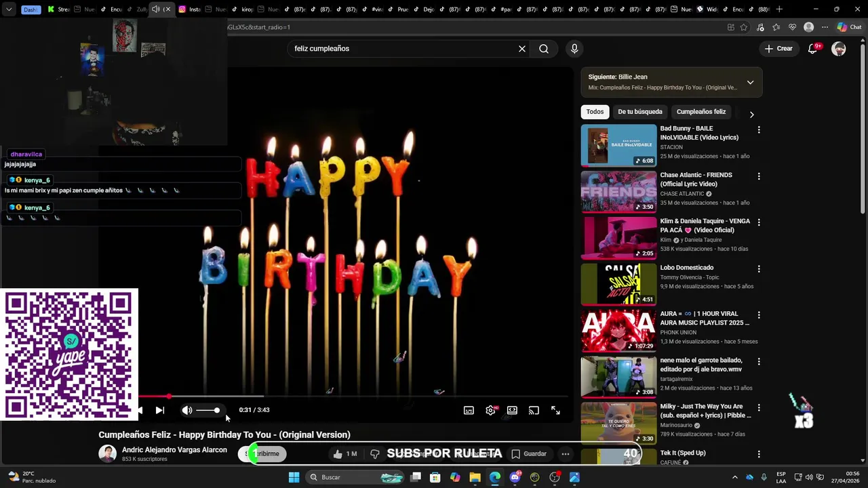The image size is (868, 488).
Task: Open Klim & Daniela Taquire video title
Action: [x=705, y=226]
